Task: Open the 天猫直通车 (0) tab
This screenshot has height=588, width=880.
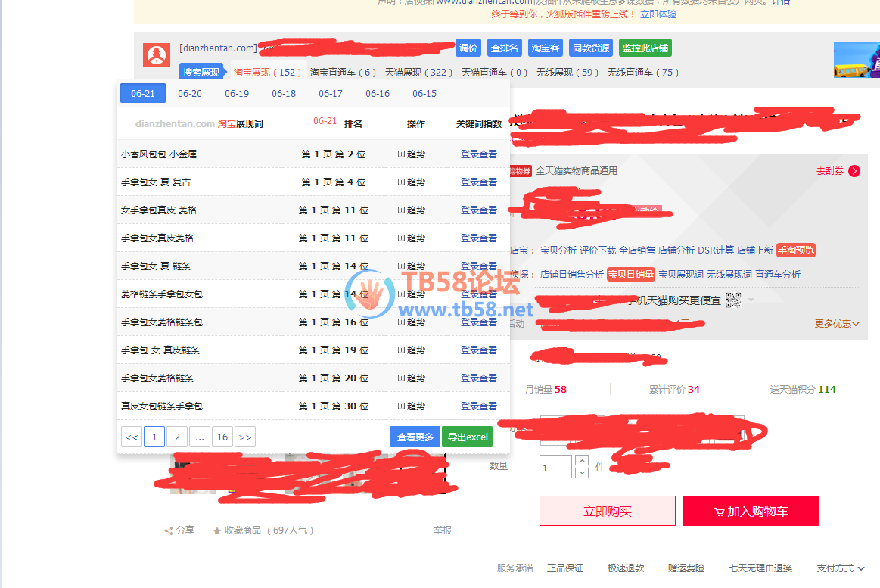Action: coord(494,73)
